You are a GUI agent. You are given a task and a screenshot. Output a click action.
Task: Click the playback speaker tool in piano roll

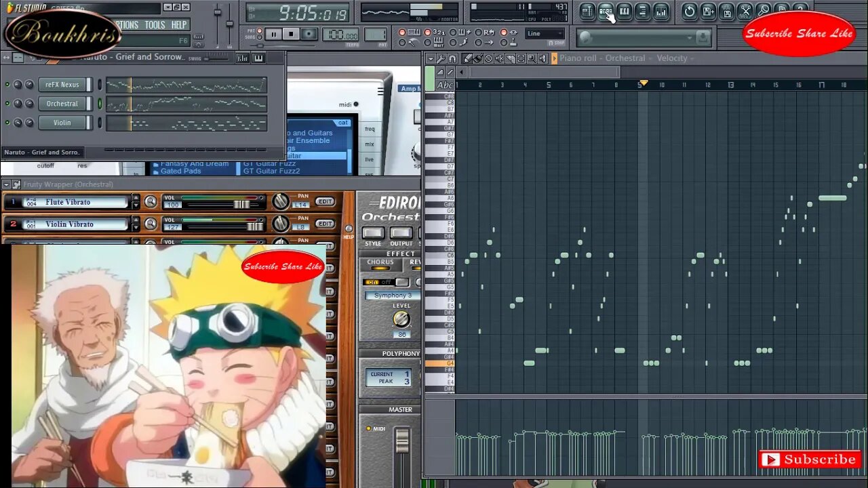tap(542, 58)
